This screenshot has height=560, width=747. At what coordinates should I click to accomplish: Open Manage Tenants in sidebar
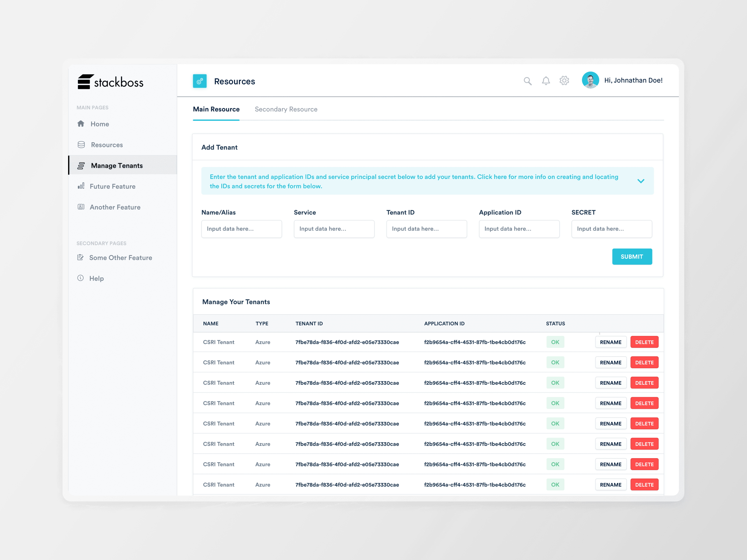click(x=116, y=166)
